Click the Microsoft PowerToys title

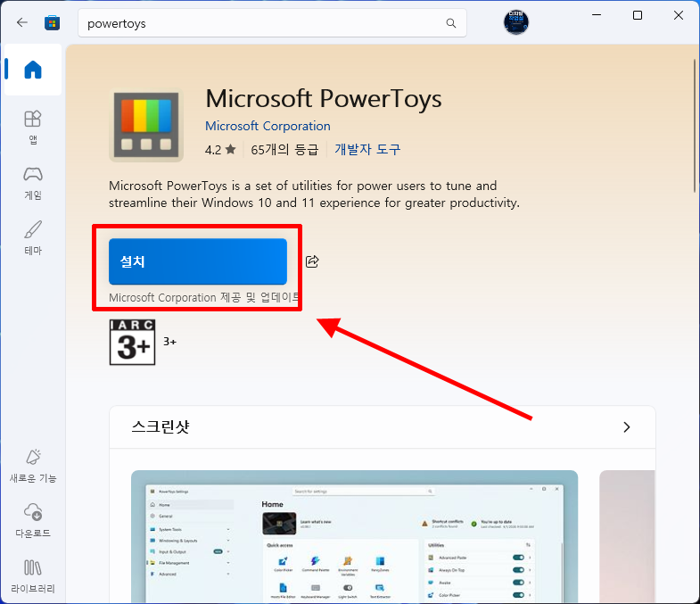pyautogui.click(x=323, y=99)
